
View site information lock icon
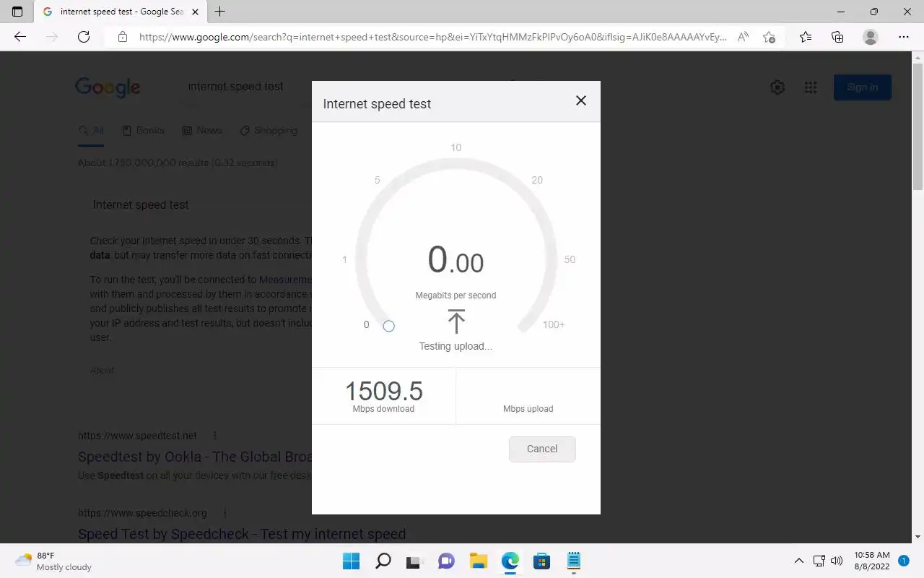coord(123,37)
